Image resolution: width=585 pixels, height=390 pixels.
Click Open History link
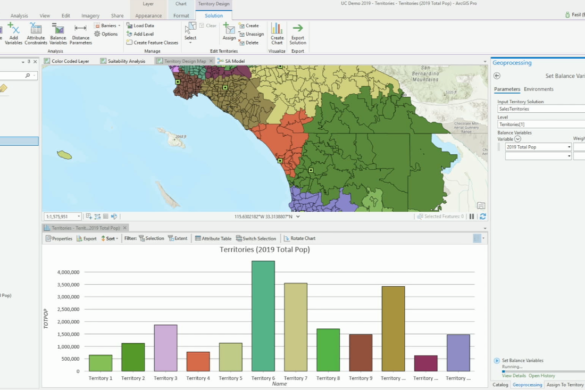pos(542,376)
